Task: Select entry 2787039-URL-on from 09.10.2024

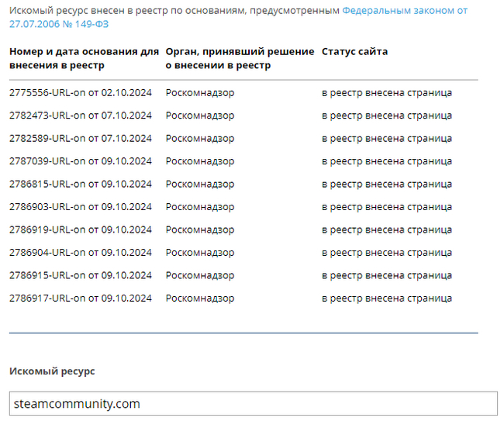Action: (81, 161)
